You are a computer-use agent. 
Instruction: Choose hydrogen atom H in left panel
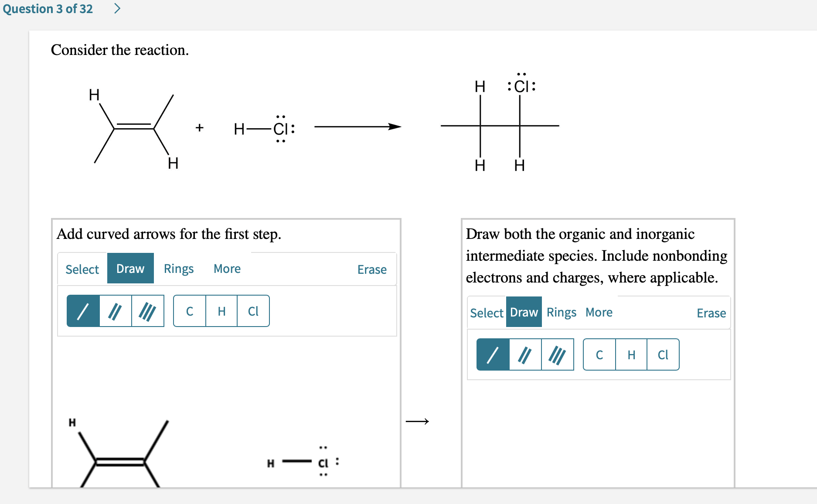coord(221,311)
